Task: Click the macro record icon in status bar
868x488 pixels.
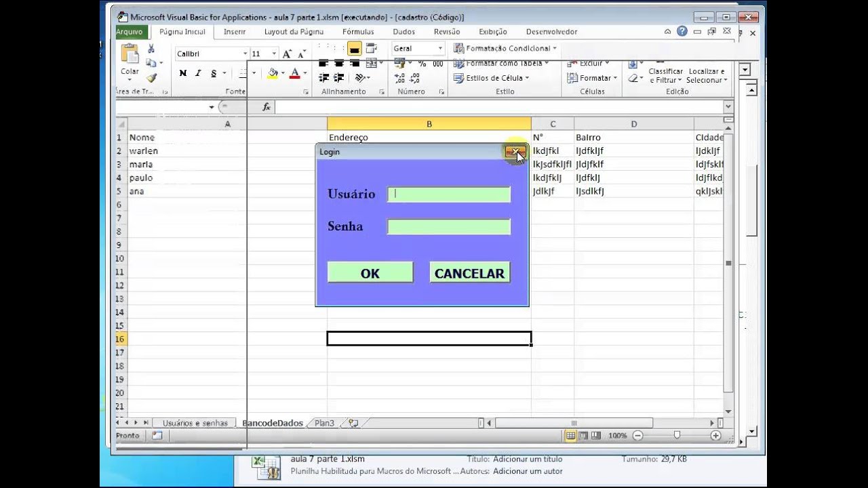Action: pyautogui.click(x=157, y=435)
